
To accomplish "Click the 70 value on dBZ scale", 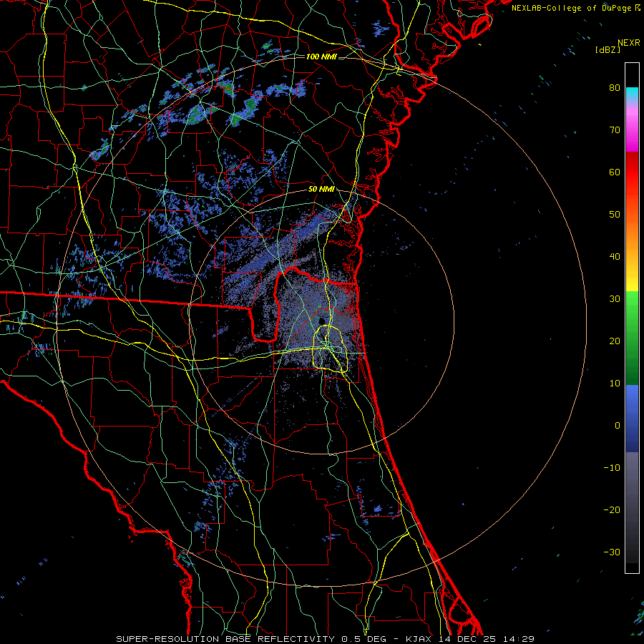I will (615, 130).
